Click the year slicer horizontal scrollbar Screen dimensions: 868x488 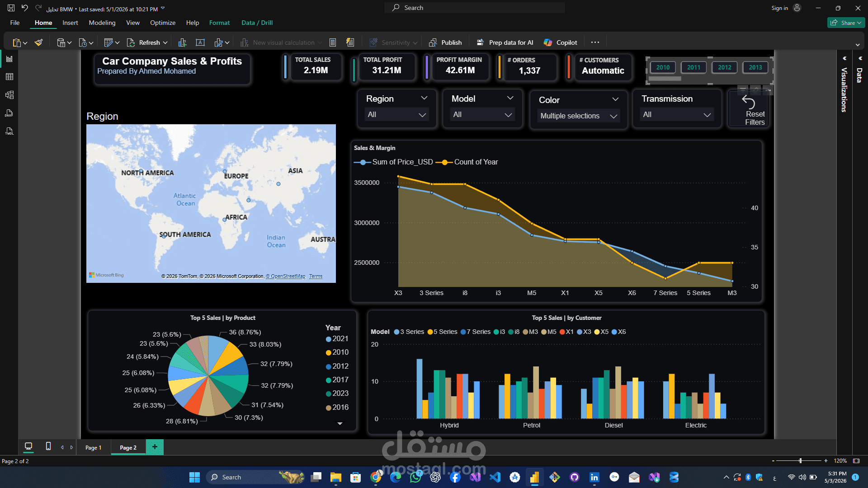(x=665, y=79)
